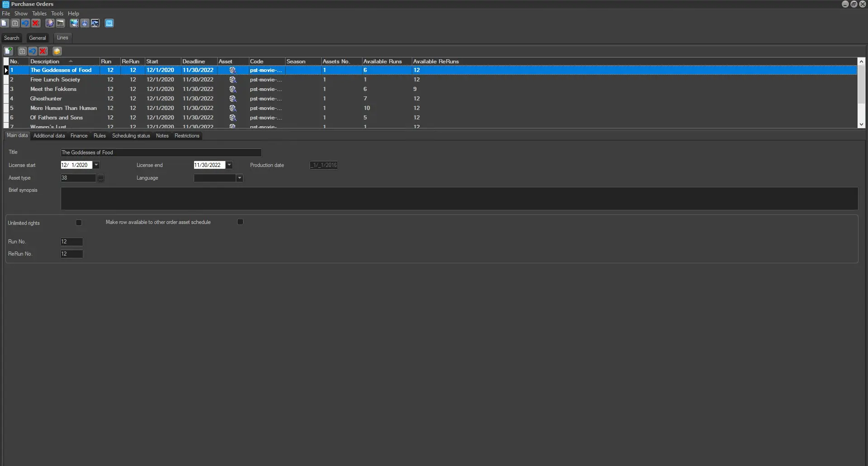Enable the Unlimited rights checkbox
Screen dimensions: 868x466
click(x=79, y=223)
